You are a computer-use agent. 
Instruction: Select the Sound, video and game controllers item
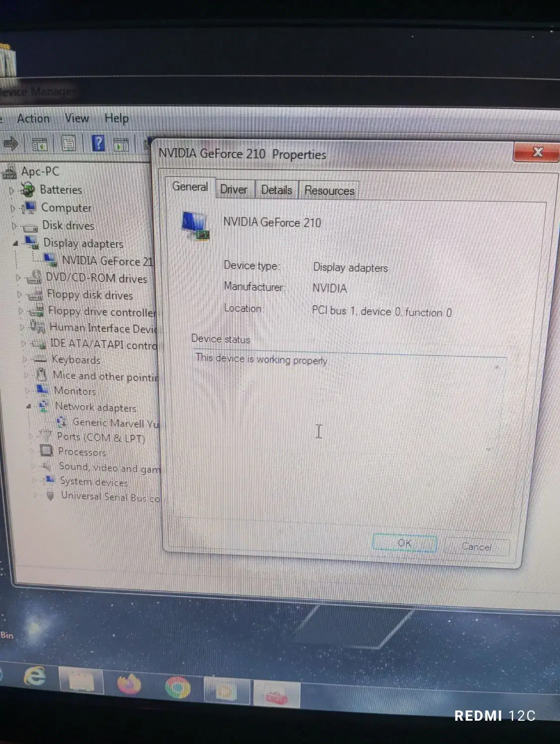tap(110, 467)
